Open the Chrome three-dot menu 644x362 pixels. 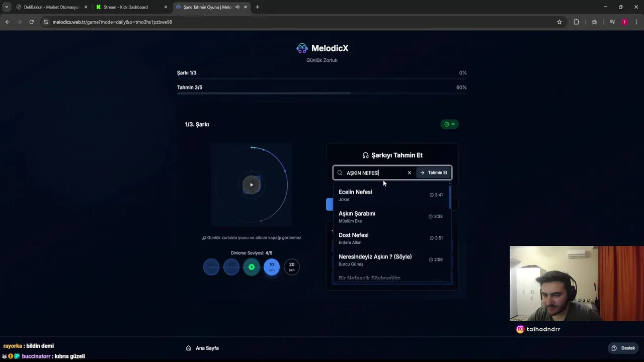637,22
